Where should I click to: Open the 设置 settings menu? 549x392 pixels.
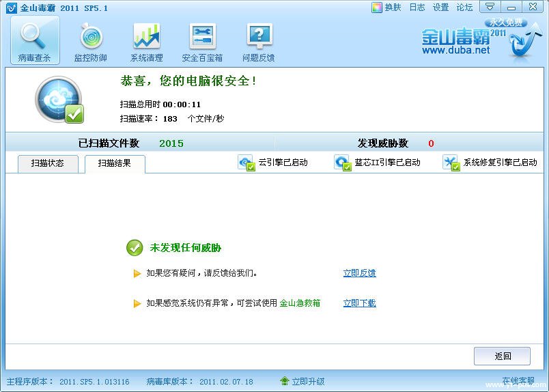point(440,8)
